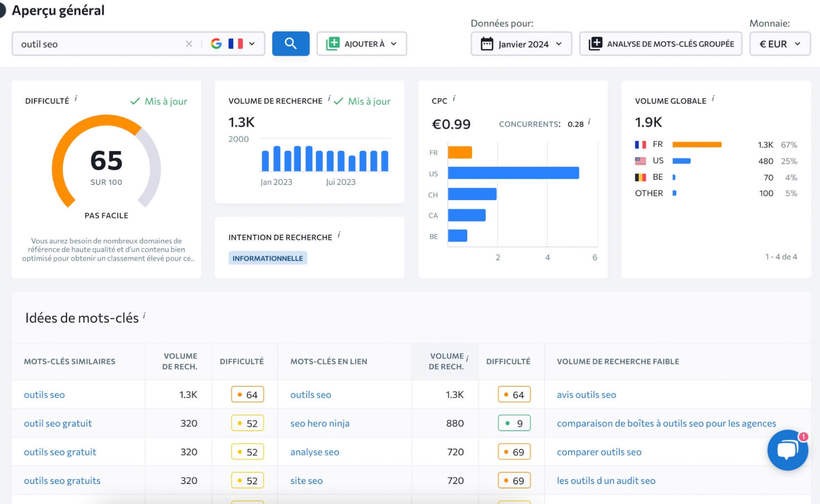The image size is (820, 504).
Task: Click the difficulty gauge showing 65
Action: [x=106, y=161]
